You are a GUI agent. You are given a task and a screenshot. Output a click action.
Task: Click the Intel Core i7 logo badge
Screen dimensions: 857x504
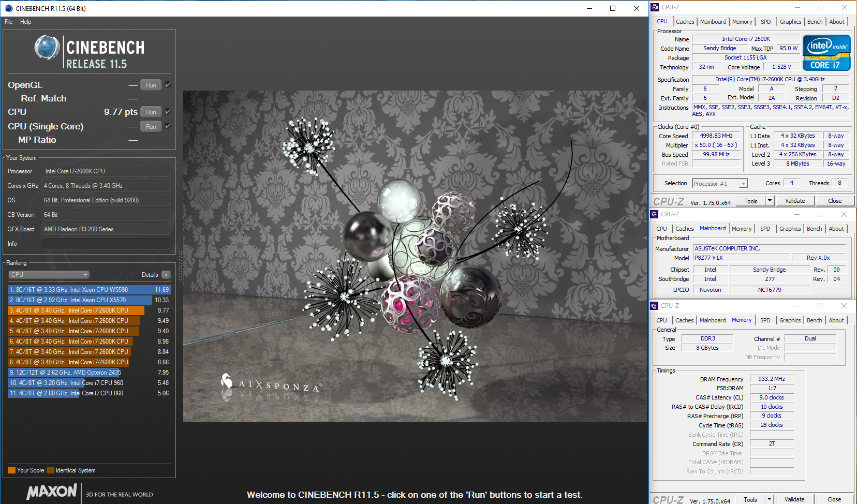coord(826,53)
